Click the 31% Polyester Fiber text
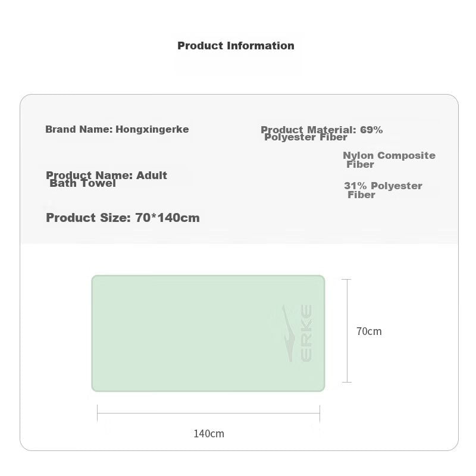Screen dimensions: 476x476 (x=383, y=190)
